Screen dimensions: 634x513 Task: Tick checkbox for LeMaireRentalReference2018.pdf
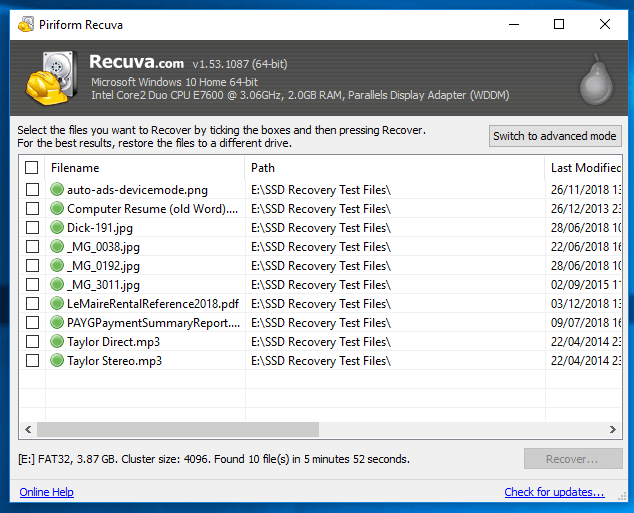click(x=32, y=303)
